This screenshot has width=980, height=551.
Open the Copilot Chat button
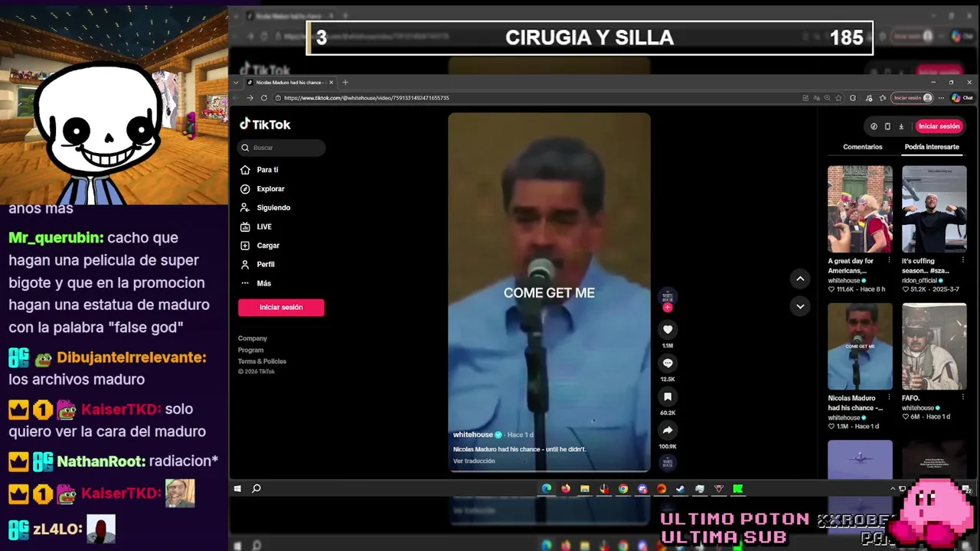coord(962,98)
